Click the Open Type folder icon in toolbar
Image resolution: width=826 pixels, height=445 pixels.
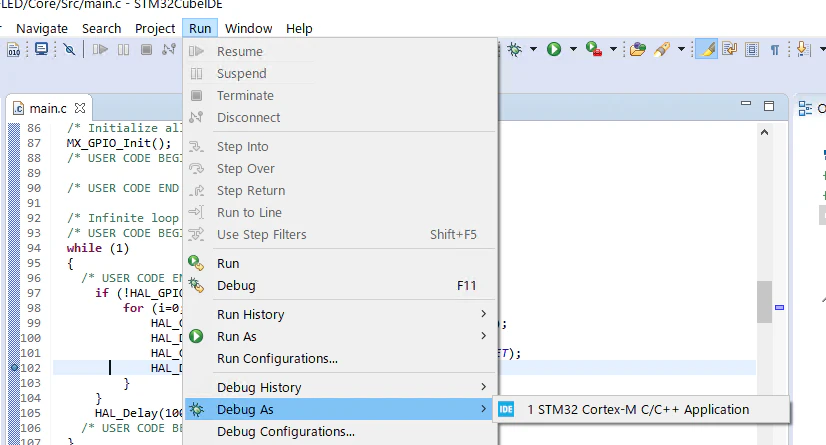[x=637, y=50]
